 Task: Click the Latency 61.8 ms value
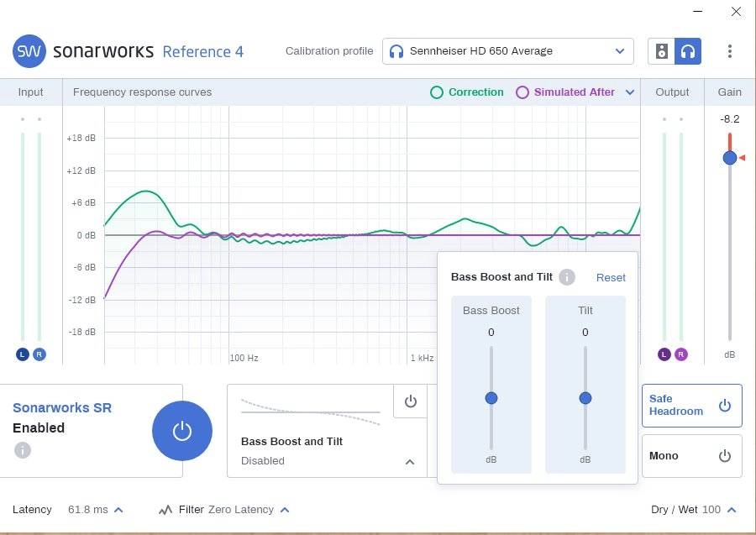coord(87,510)
